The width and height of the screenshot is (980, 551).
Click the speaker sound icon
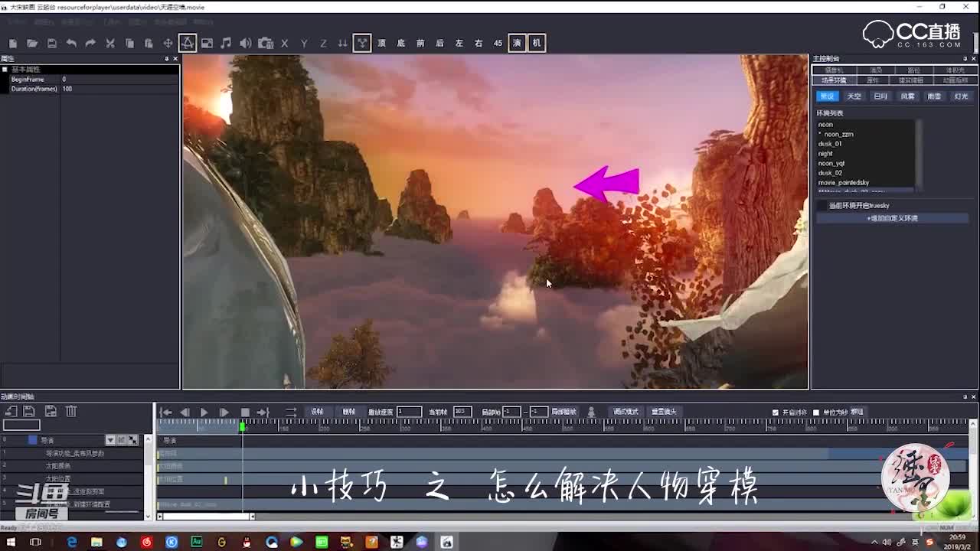[245, 44]
